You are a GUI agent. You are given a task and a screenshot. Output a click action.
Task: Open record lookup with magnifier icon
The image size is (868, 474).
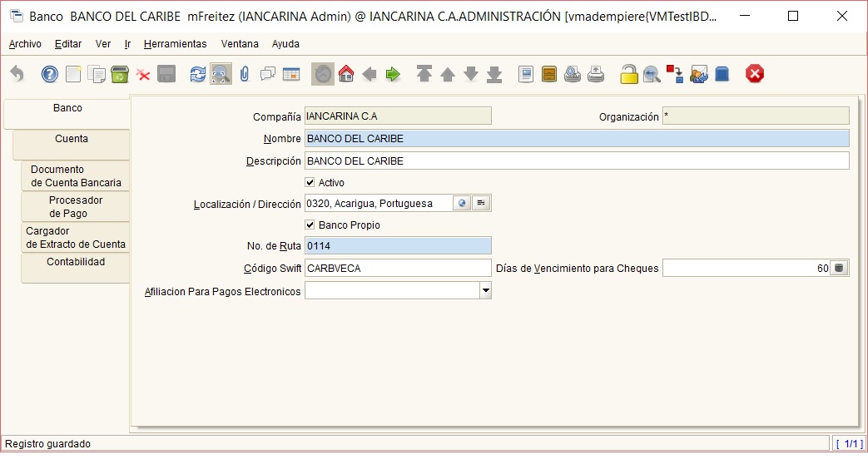point(221,73)
